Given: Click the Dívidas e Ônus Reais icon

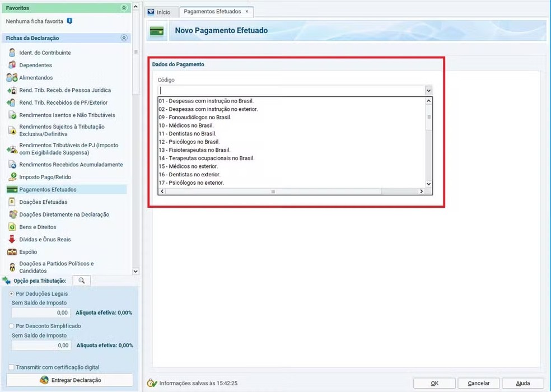Looking at the screenshot, I should tap(12, 239).
